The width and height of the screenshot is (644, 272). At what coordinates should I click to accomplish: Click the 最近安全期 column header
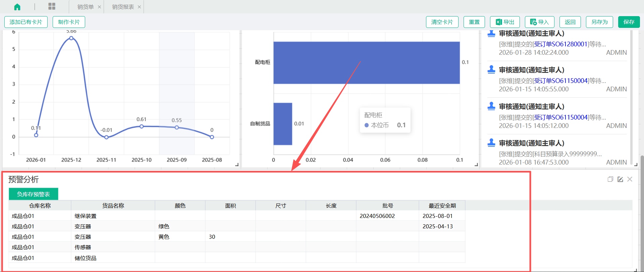tap(442, 206)
